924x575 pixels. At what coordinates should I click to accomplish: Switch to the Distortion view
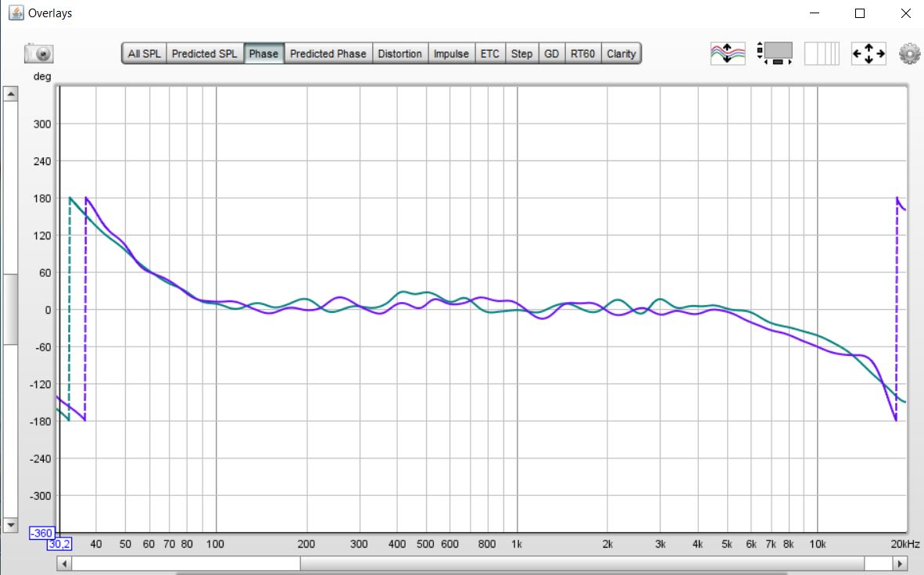tap(399, 54)
